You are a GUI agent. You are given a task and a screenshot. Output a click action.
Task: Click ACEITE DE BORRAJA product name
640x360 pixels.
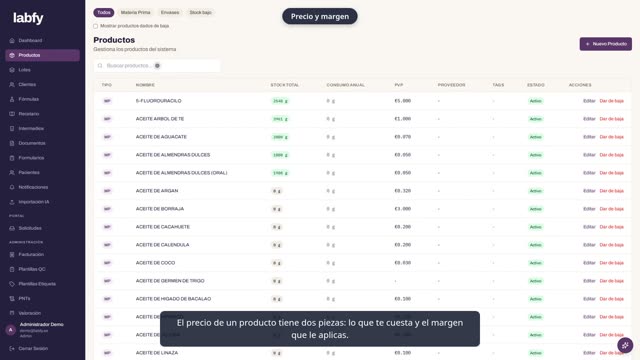[x=160, y=209]
